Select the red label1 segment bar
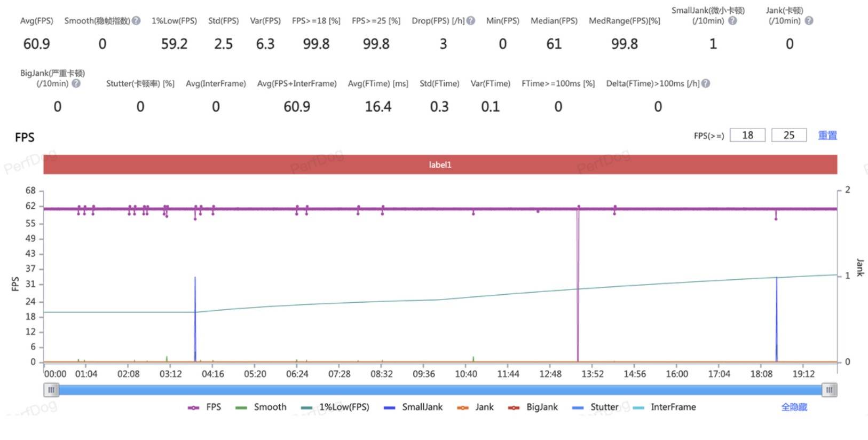Screen dimensions: 868x440 [x=440, y=164]
